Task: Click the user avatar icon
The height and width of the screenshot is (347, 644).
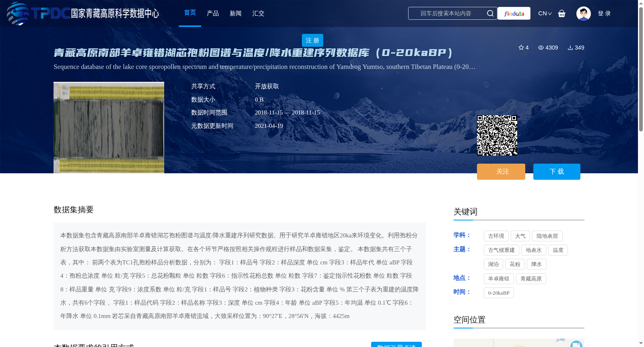Action: click(584, 13)
